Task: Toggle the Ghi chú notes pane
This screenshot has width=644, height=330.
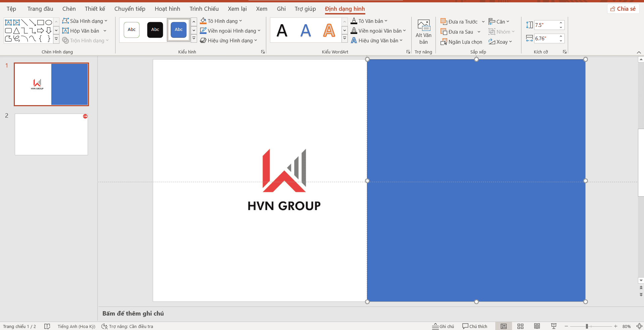Action: pos(443,326)
